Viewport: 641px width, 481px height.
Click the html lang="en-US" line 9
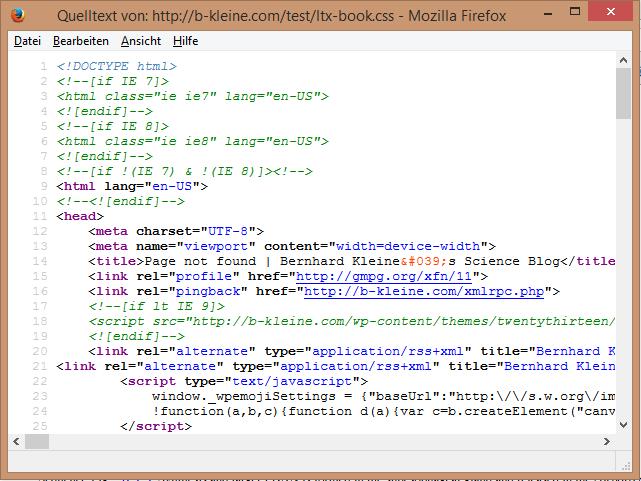[132, 186]
